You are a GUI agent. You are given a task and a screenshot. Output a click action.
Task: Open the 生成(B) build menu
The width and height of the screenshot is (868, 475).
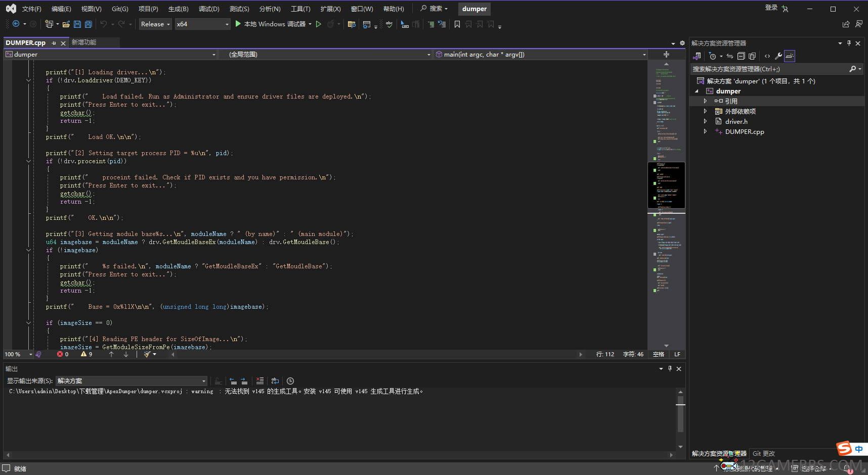pos(178,9)
